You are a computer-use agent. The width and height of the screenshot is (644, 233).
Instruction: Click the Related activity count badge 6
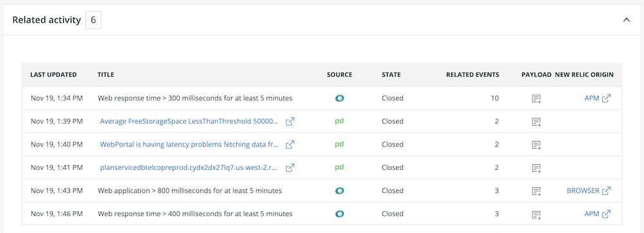[x=93, y=20]
